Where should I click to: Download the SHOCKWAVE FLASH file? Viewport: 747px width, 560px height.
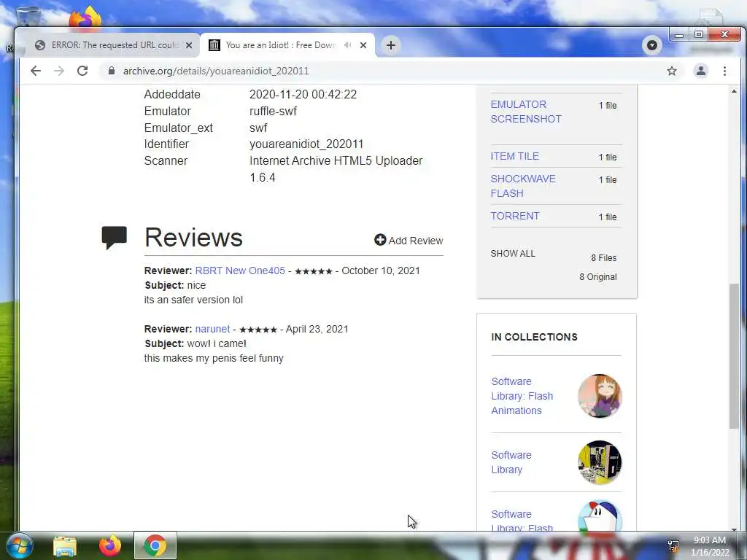coord(522,186)
